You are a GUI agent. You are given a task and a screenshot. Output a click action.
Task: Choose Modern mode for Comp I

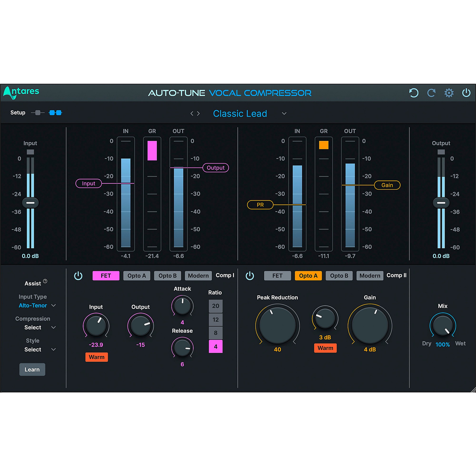(x=198, y=276)
